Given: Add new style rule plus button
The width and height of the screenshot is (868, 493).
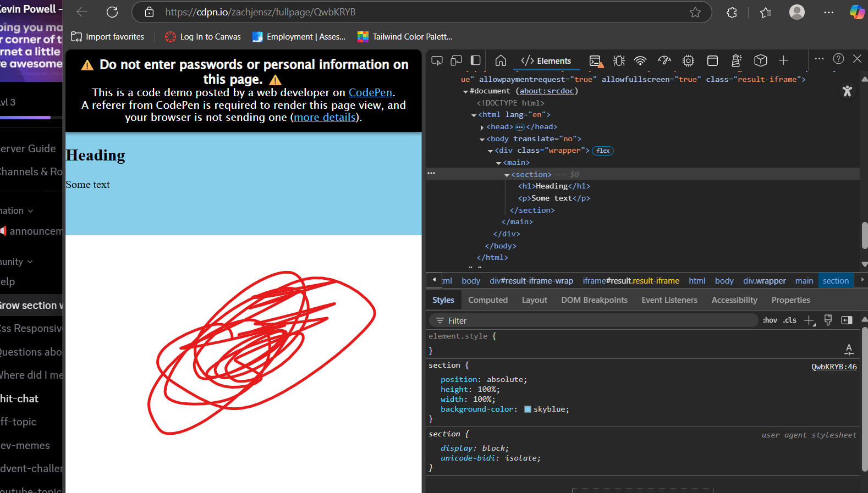Looking at the screenshot, I should point(809,320).
